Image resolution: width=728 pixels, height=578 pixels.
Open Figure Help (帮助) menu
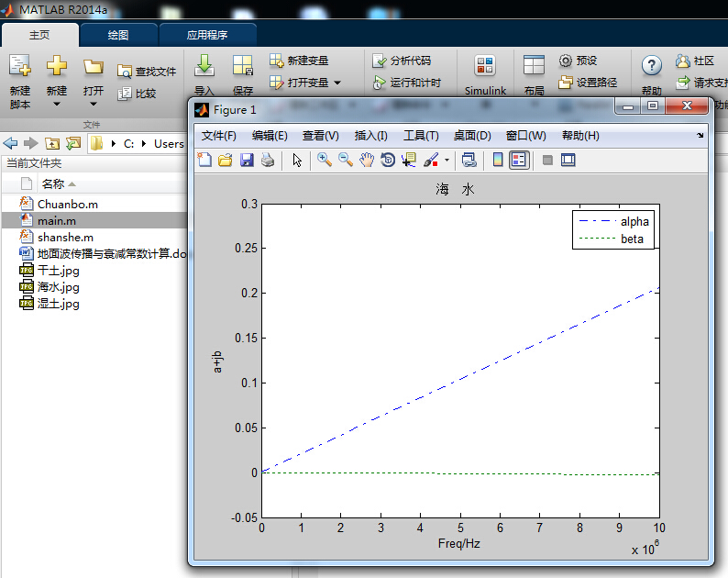pyautogui.click(x=580, y=136)
